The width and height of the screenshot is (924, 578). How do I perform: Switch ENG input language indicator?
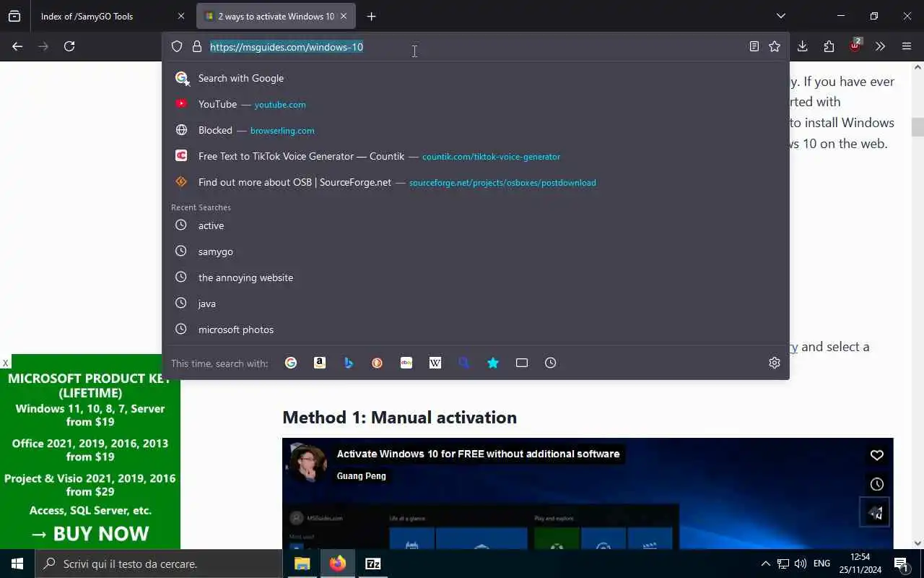pos(821,564)
